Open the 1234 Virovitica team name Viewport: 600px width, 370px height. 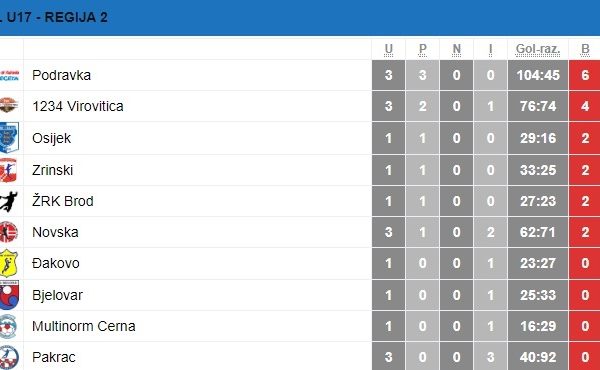(x=78, y=106)
